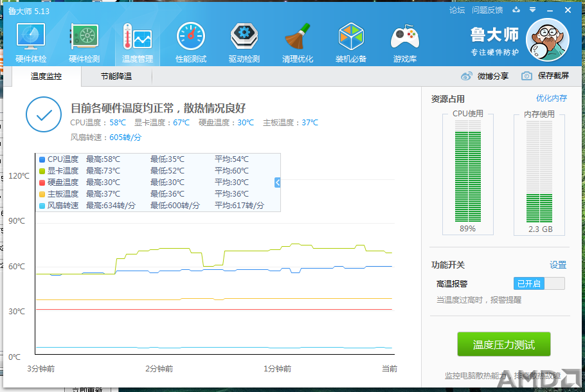
Task: Click the camera save screenshot icon
Action: tap(526, 76)
